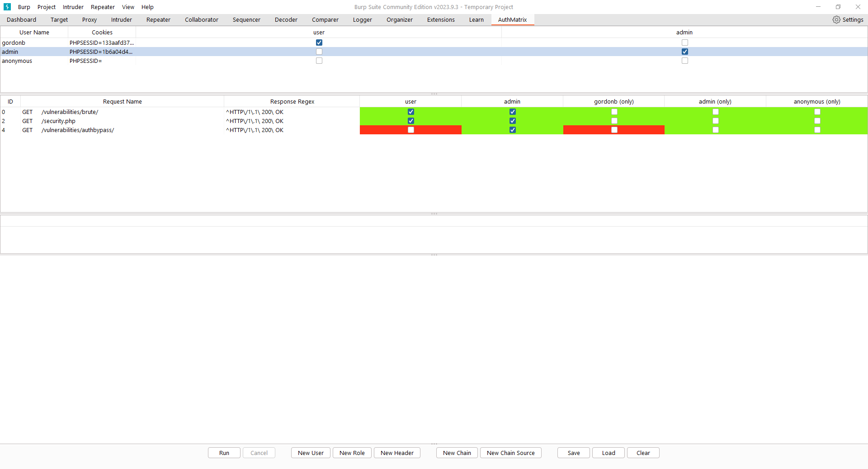Uncheck user role for /vulnerabilities/brute/ request
868x469 pixels.
tap(411, 112)
